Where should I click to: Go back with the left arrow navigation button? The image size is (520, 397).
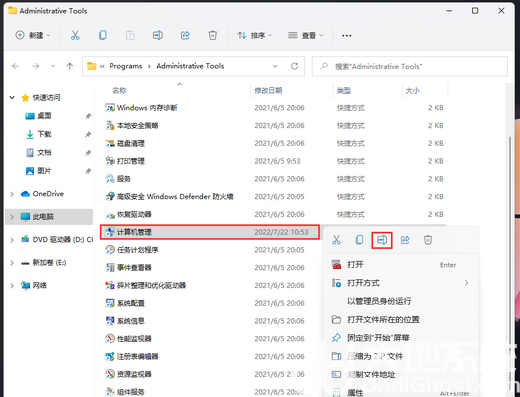coord(16,66)
